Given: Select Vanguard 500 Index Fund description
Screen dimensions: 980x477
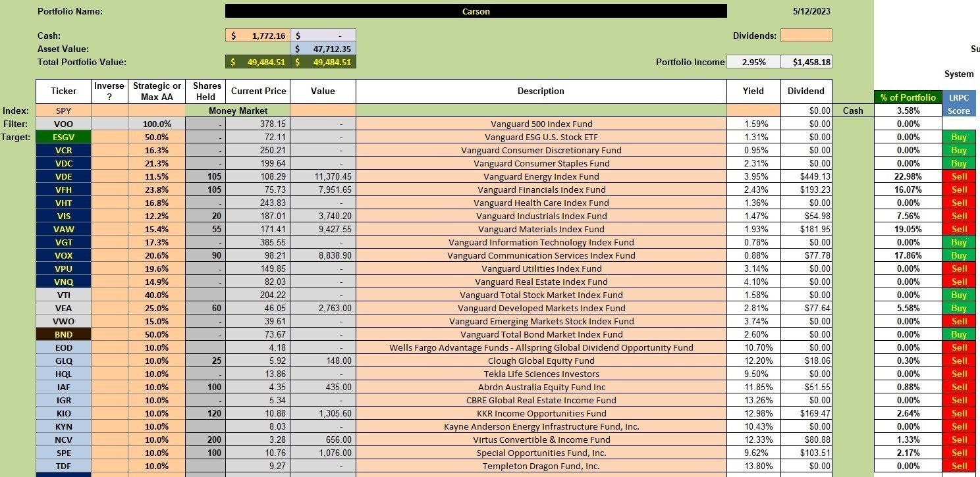Looking at the screenshot, I should [541, 124].
